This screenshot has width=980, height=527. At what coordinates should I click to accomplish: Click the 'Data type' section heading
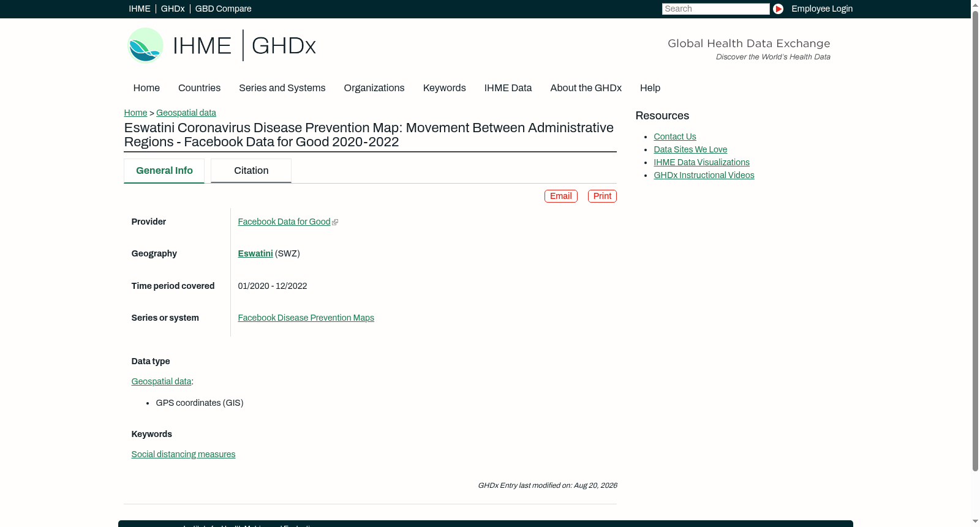click(x=150, y=361)
